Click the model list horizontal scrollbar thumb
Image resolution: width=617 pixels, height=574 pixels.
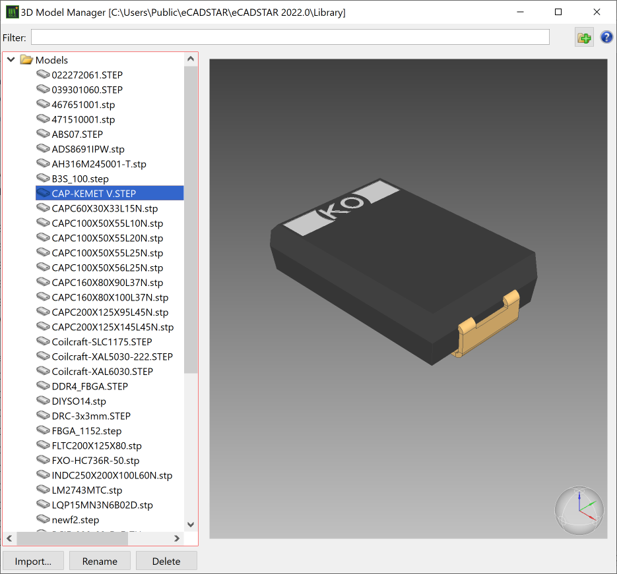[x=72, y=538]
